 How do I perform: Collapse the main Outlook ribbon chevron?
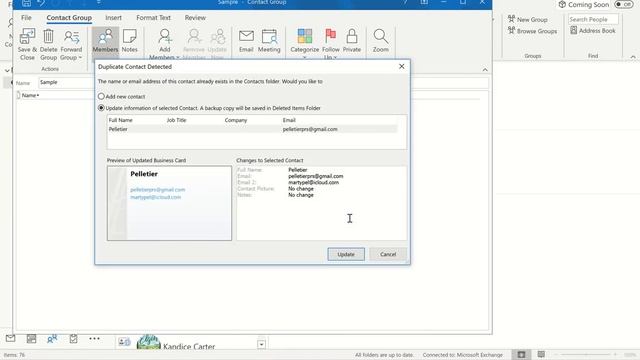(x=633, y=57)
